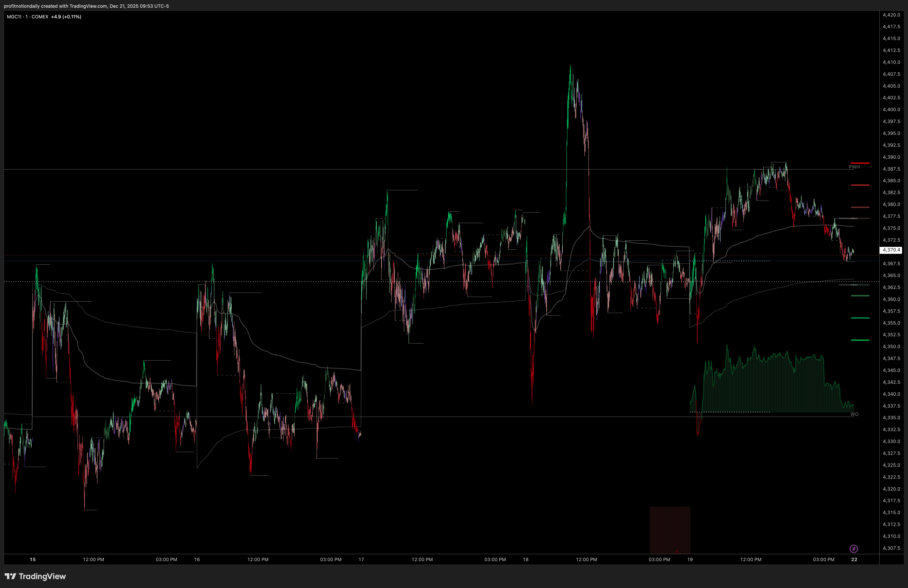
Task: Click the PWH level label
Action: [854, 167]
